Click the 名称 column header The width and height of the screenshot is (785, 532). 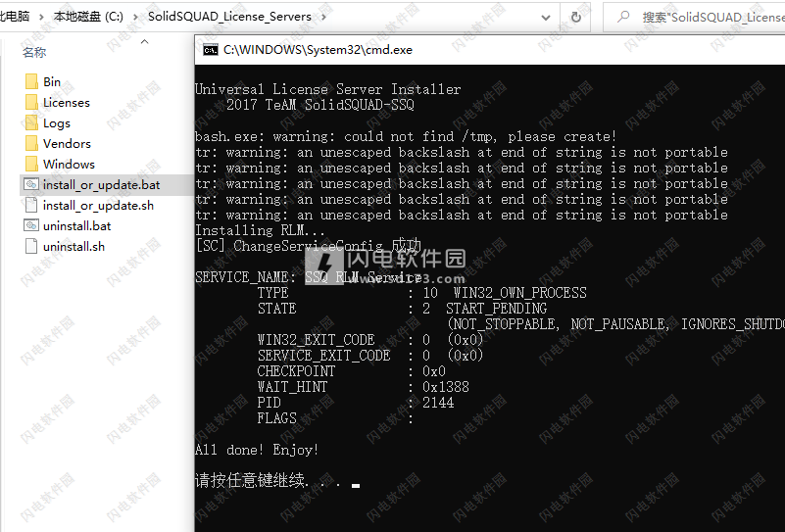point(34,52)
